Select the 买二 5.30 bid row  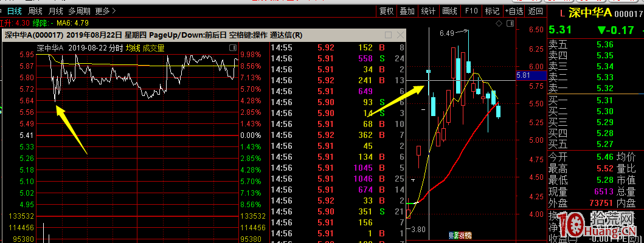(595, 111)
